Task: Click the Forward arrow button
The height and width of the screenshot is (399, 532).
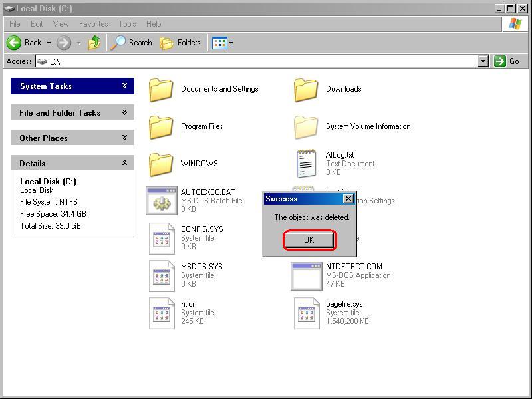Action: [x=64, y=43]
